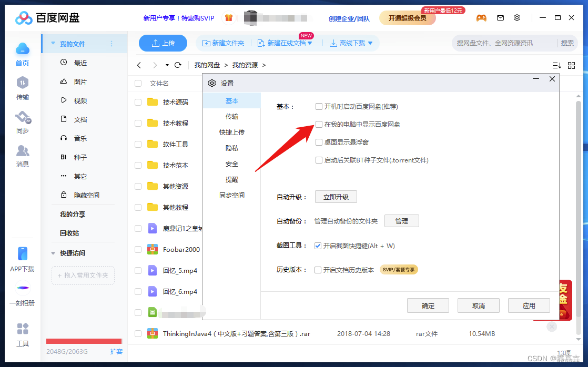Open 创建企业/团队 link
Viewport: 588px width, 367px height.
click(349, 18)
